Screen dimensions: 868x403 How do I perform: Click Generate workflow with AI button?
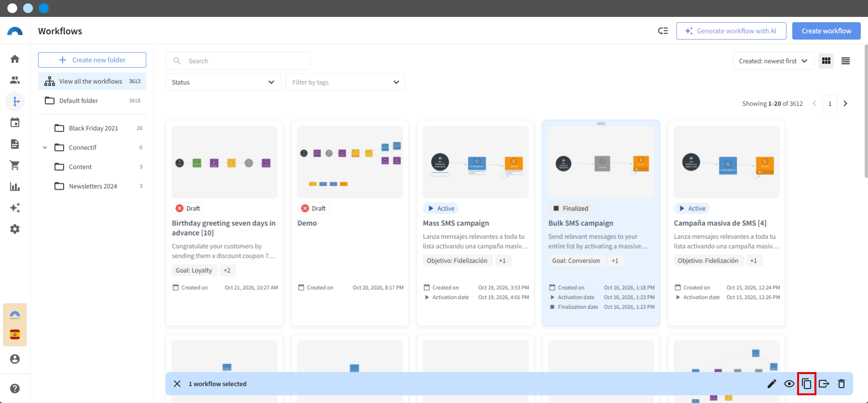[732, 31]
